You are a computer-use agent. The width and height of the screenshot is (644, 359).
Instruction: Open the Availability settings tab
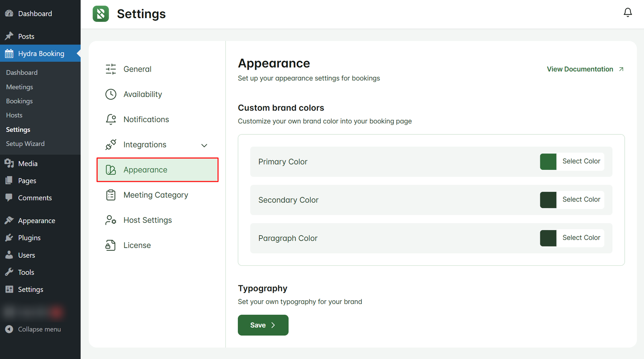tap(157, 94)
